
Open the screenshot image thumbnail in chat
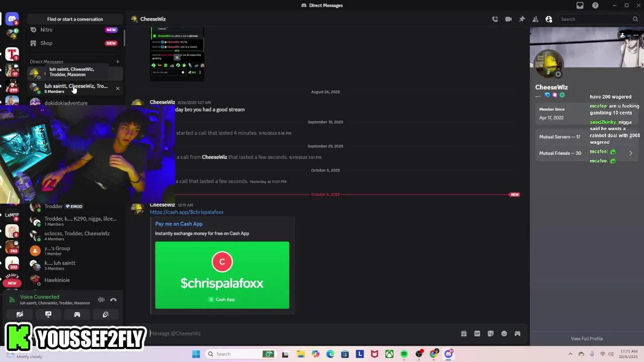[177, 54]
